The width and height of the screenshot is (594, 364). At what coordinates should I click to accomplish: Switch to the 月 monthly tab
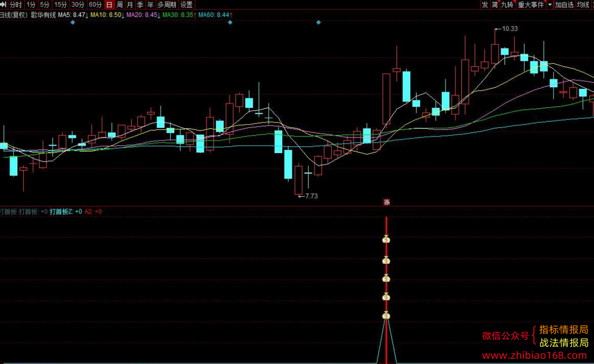(x=130, y=5)
